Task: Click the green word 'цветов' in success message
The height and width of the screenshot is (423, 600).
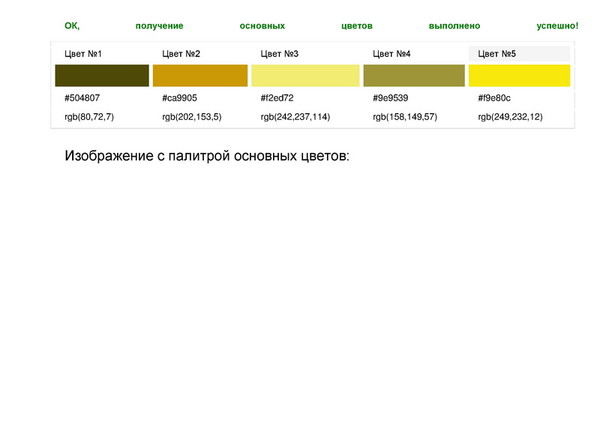Action: point(357,26)
